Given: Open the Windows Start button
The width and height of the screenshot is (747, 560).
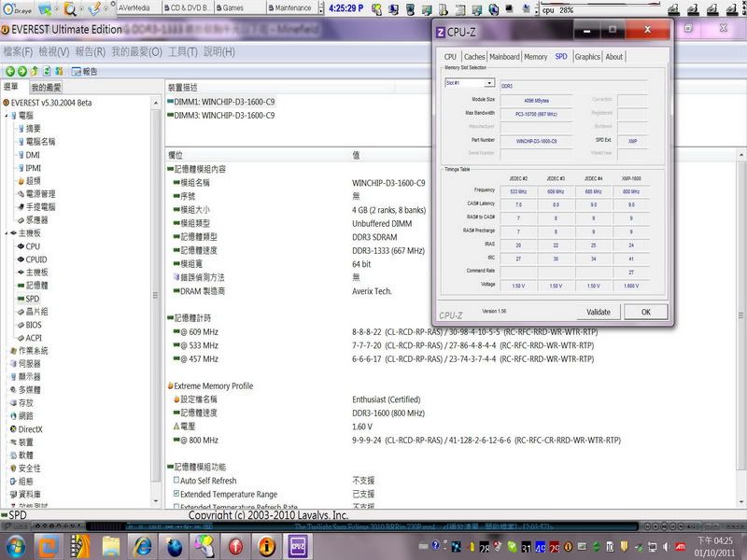Looking at the screenshot, I should 15,547.
